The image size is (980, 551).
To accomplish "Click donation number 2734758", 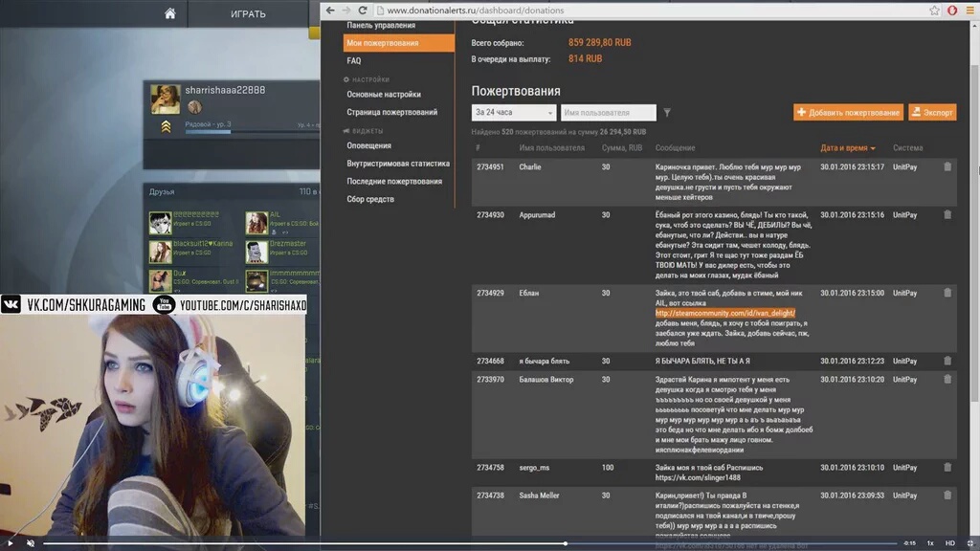I will click(490, 468).
